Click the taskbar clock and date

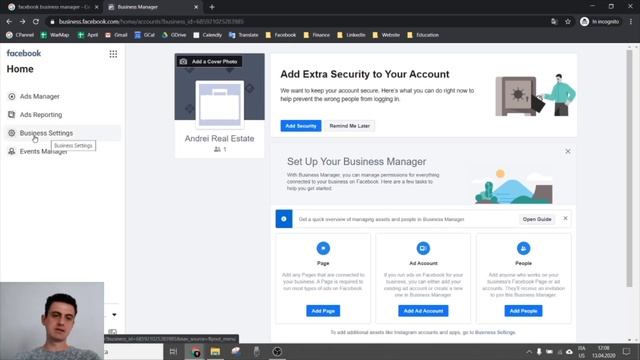pyautogui.click(x=604, y=351)
